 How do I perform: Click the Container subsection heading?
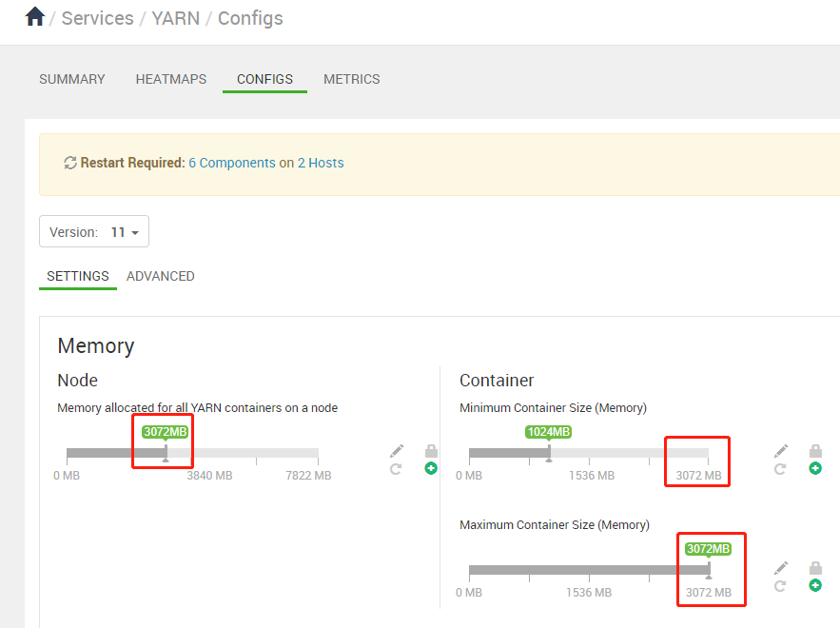497,381
